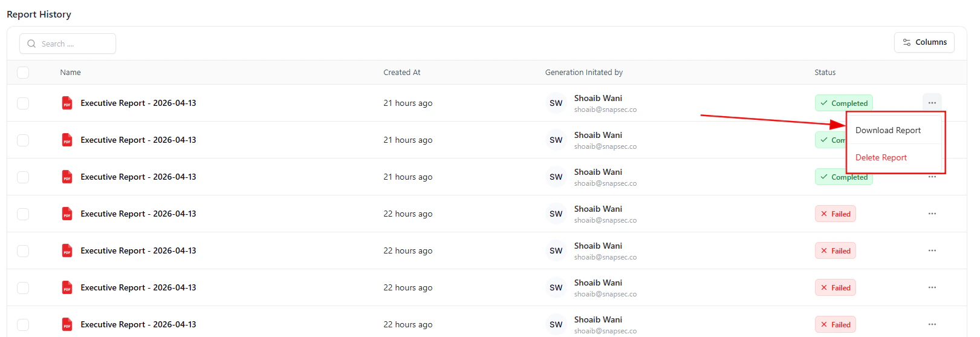Click the Failed badge in the second Failed row
Viewport: 980px width, 337px height.
(x=835, y=251)
